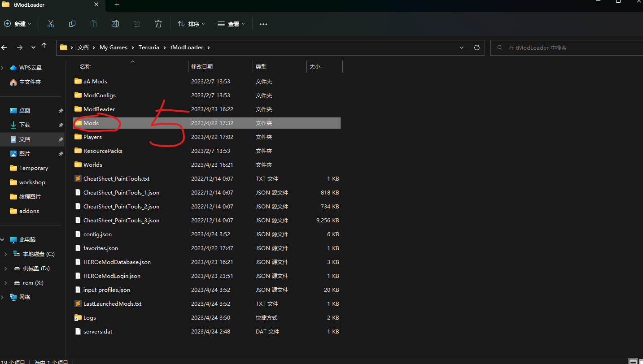Click the Share icon in toolbar
Viewport: 643px width, 364px height.
pyautogui.click(x=137, y=24)
